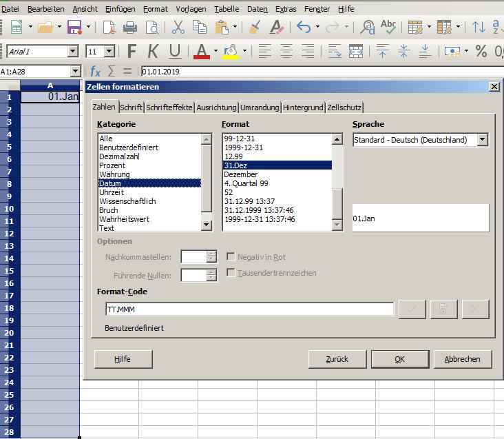Viewport: 504px width, 439px height.
Task: Expand the font size dropdown
Action: (x=110, y=52)
